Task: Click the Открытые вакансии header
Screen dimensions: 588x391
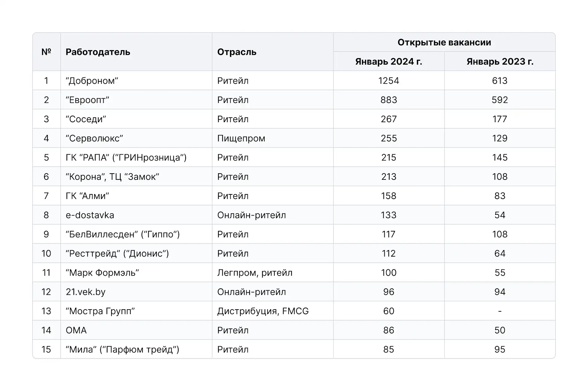Action: click(444, 42)
